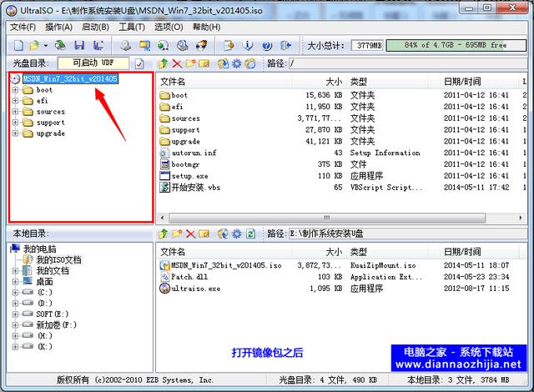Click the extract icon in disc toolbar
This screenshot has height=392, width=534.
pyautogui.click(x=223, y=63)
